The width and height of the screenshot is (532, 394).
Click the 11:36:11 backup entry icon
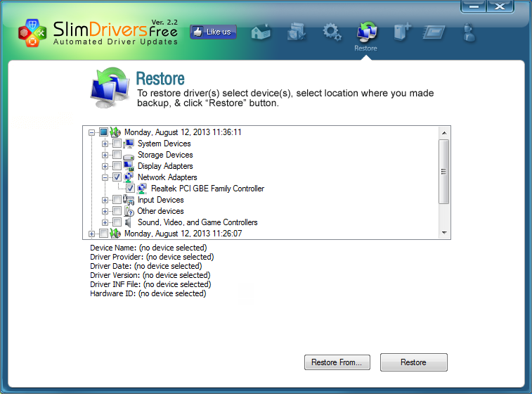[115, 132]
